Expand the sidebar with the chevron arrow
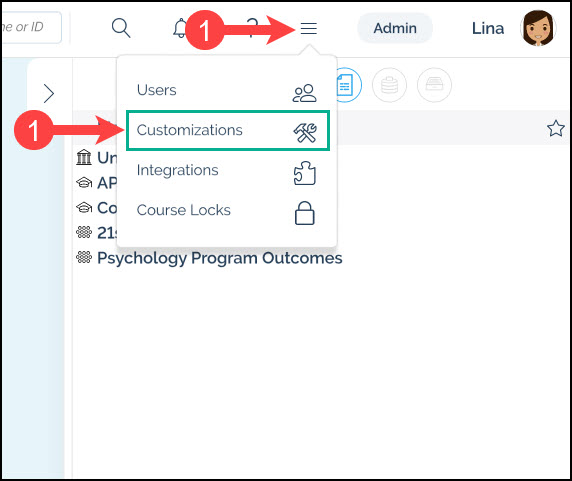The height and width of the screenshot is (481, 572). coord(49,94)
